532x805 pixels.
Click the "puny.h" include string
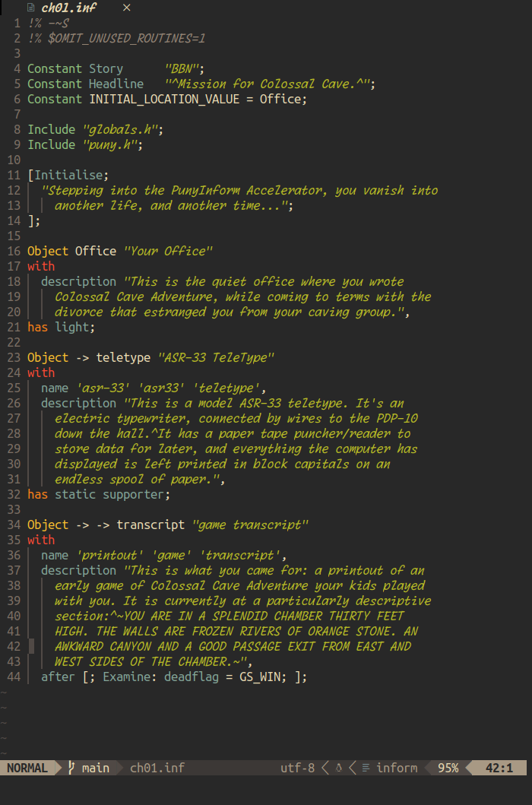109,144
